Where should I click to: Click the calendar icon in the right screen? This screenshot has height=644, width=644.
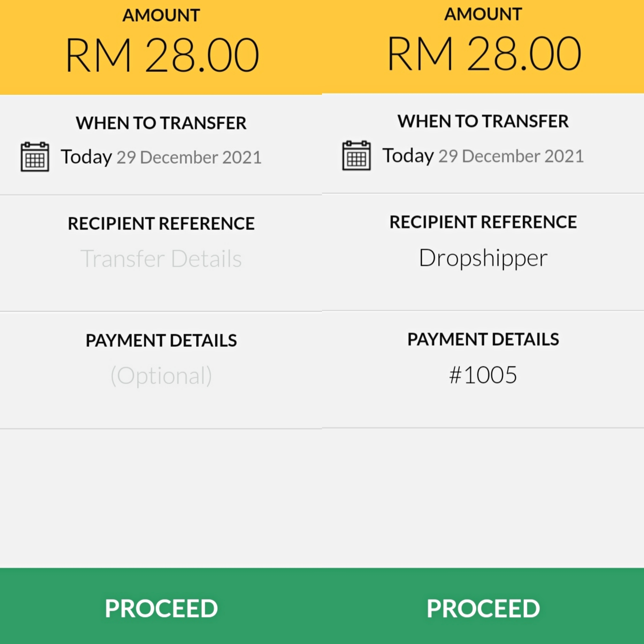356,155
